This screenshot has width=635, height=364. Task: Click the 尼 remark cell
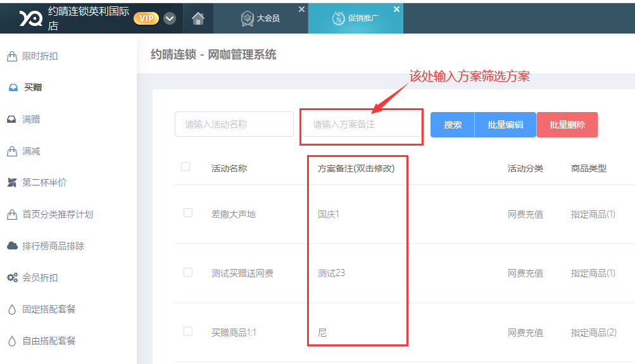322,333
